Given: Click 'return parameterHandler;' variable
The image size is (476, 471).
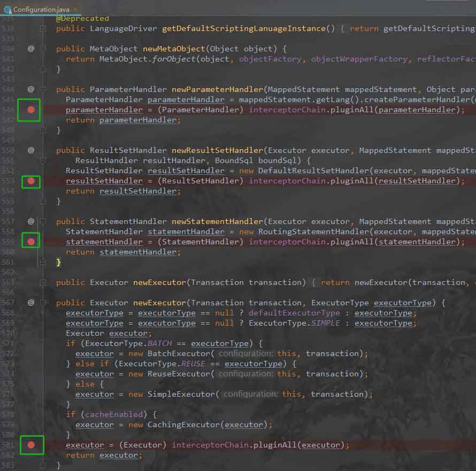Looking at the screenshot, I should pyautogui.click(x=138, y=120).
